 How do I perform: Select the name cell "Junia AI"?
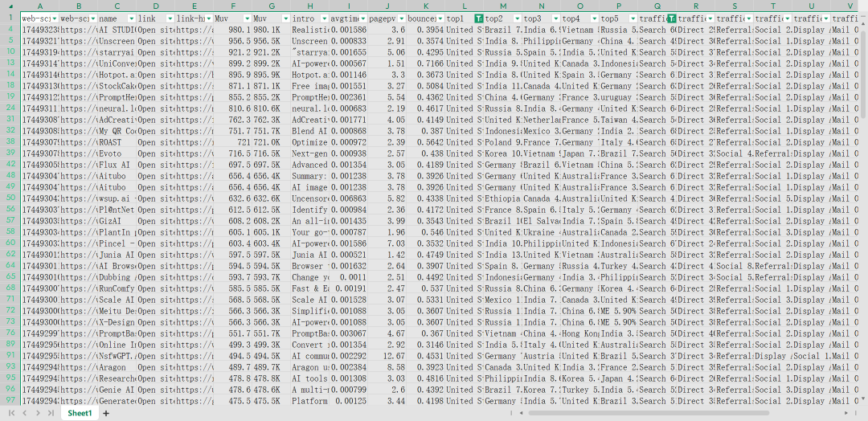click(117, 255)
